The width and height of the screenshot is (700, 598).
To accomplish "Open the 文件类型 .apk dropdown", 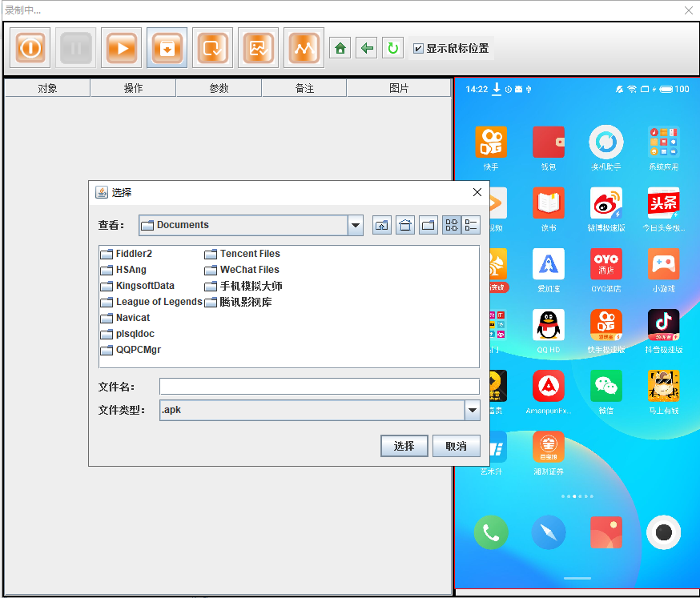I will (x=472, y=411).
